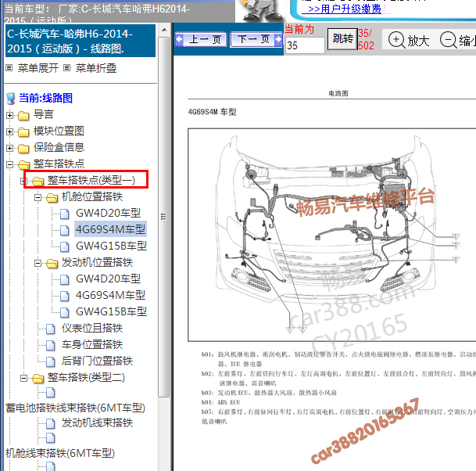
Task: Click the 保险盒信息 folder icon
Action: [x=23, y=149]
